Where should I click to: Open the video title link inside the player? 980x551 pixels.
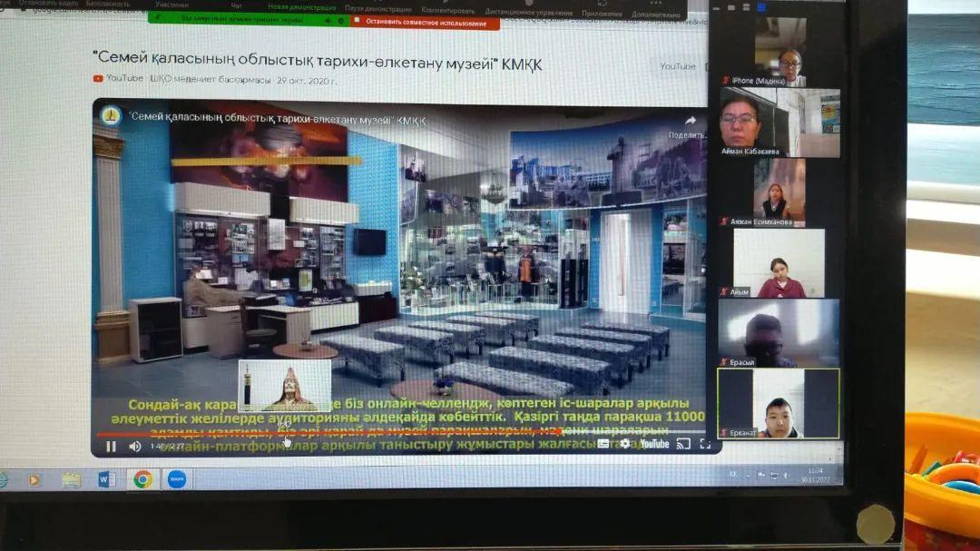279,119
